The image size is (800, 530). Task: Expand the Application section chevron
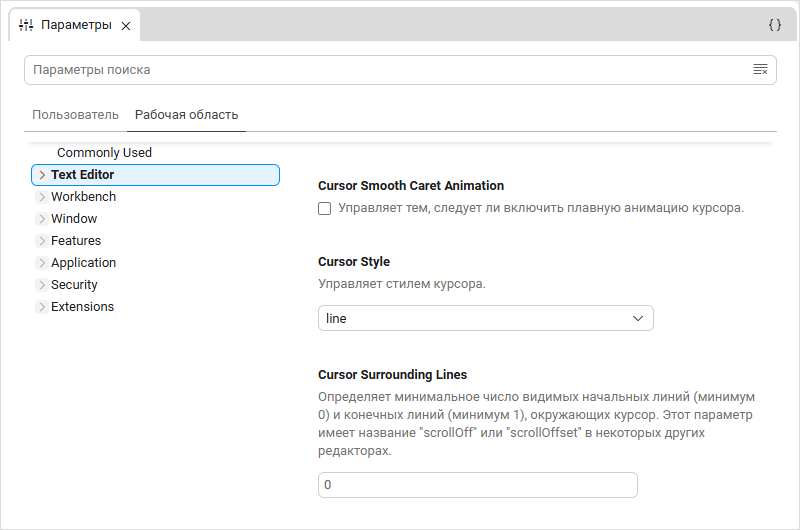tap(42, 263)
